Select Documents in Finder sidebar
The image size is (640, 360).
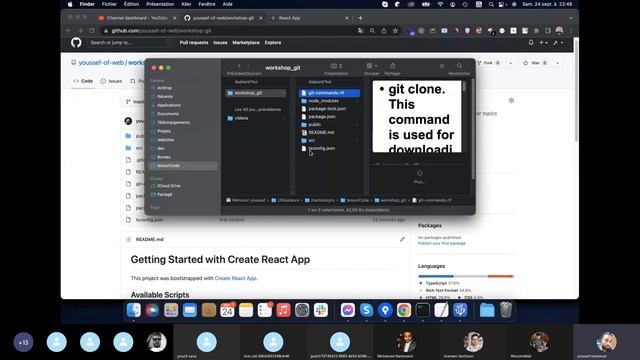click(168, 113)
